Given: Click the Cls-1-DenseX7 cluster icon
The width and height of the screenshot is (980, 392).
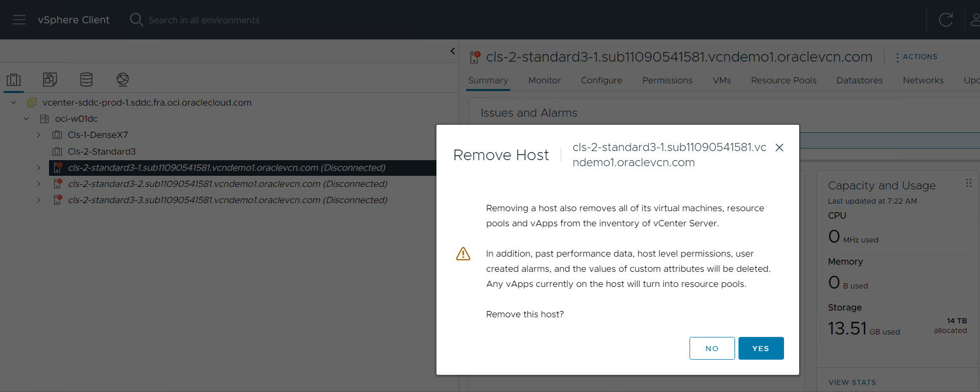Looking at the screenshot, I should [x=57, y=135].
